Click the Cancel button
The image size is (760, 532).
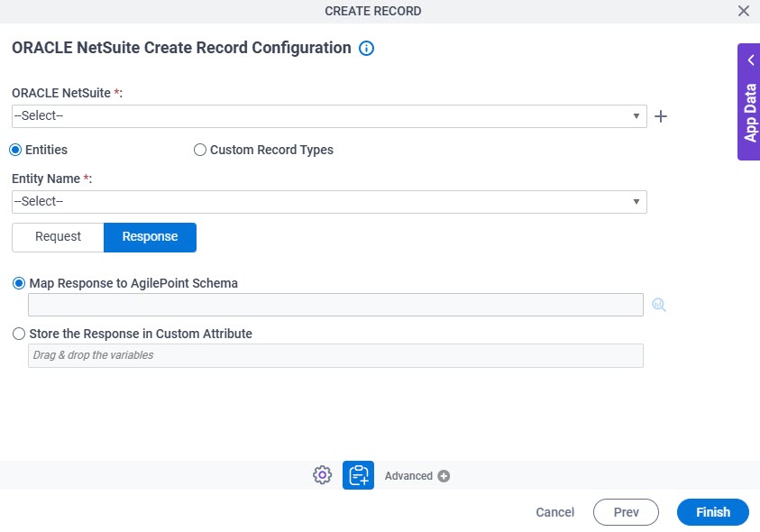pos(555,512)
